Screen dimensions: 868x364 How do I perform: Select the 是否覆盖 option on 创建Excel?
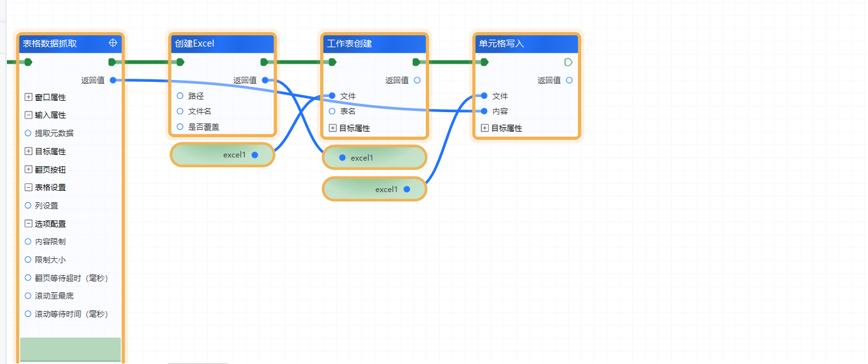click(181, 126)
